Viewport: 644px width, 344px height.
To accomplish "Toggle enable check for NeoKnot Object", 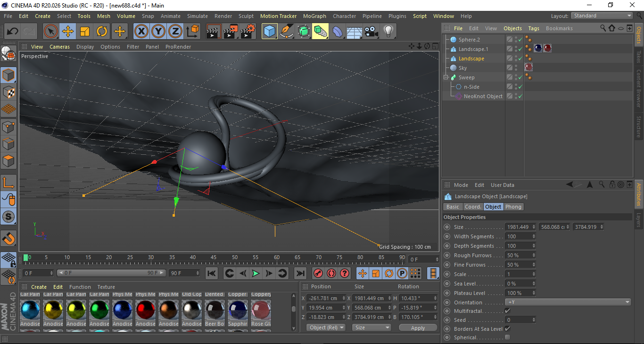I will 520,96.
